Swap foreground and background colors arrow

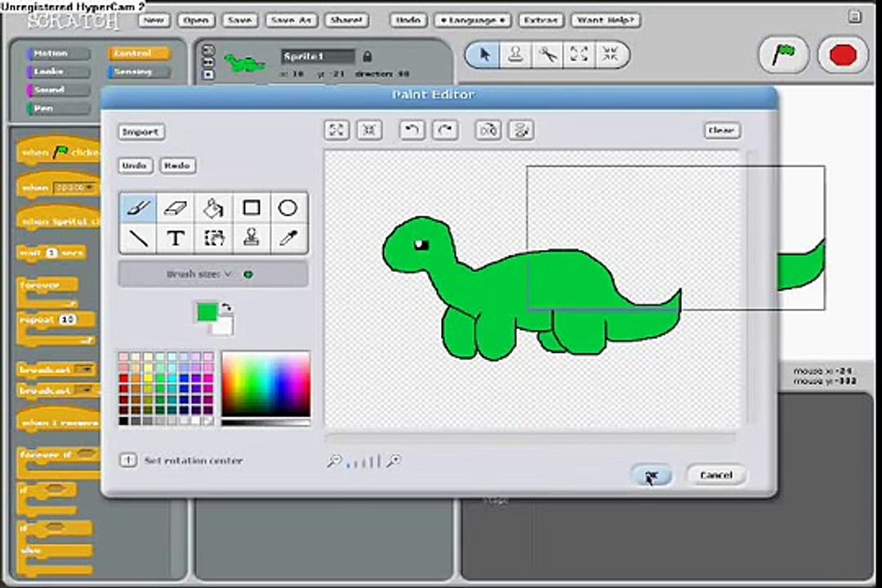(x=227, y=308)
